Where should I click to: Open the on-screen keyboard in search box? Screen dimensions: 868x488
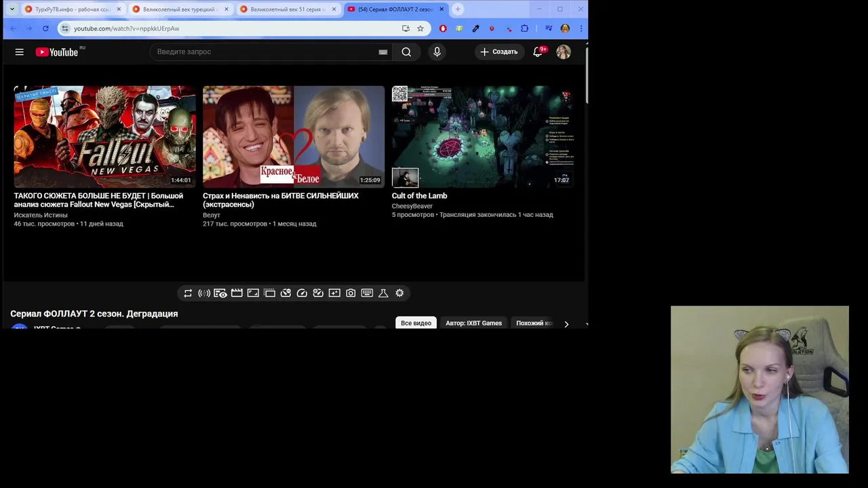click(x=383, y=52)
